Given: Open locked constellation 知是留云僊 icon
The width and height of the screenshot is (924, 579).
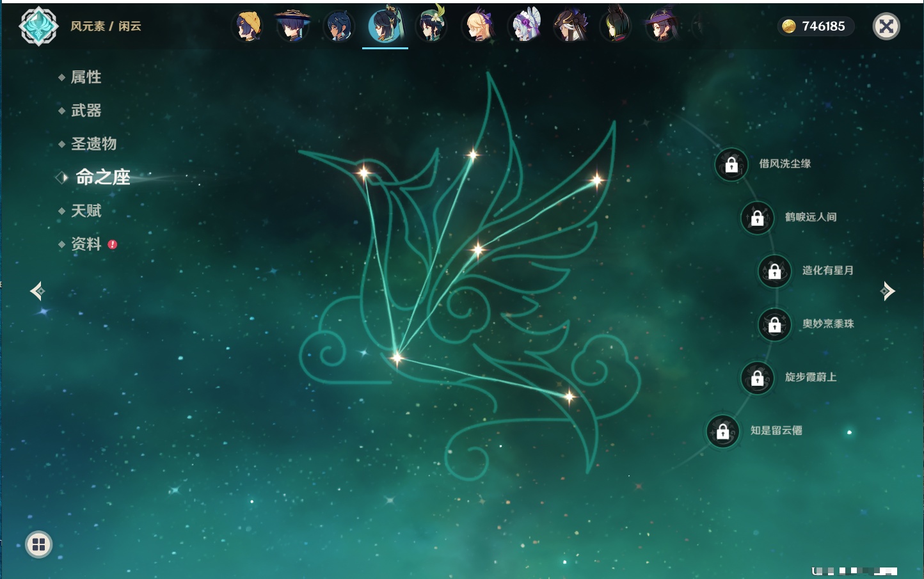Looking at the screenshot, I should pos(722,431).
